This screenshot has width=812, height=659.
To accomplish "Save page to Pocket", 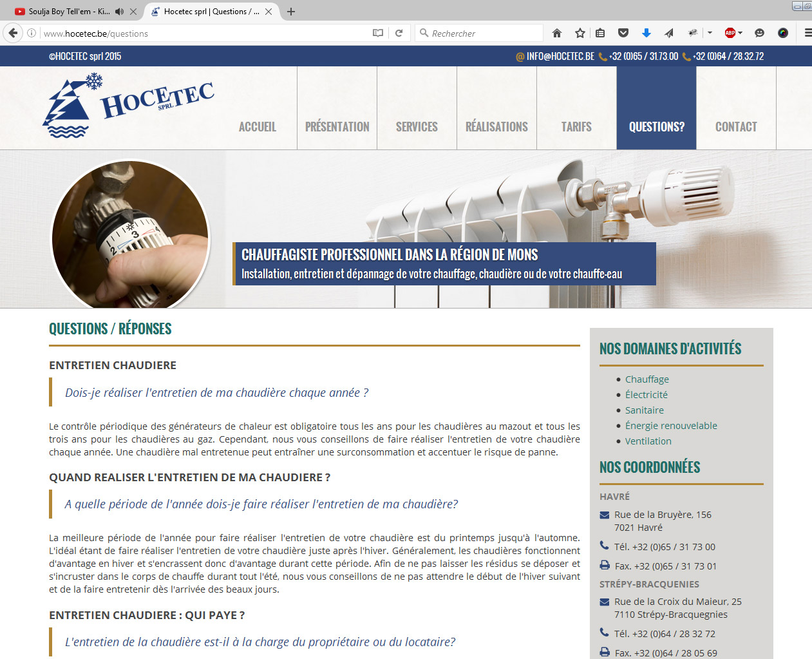I will click(623, 33).
